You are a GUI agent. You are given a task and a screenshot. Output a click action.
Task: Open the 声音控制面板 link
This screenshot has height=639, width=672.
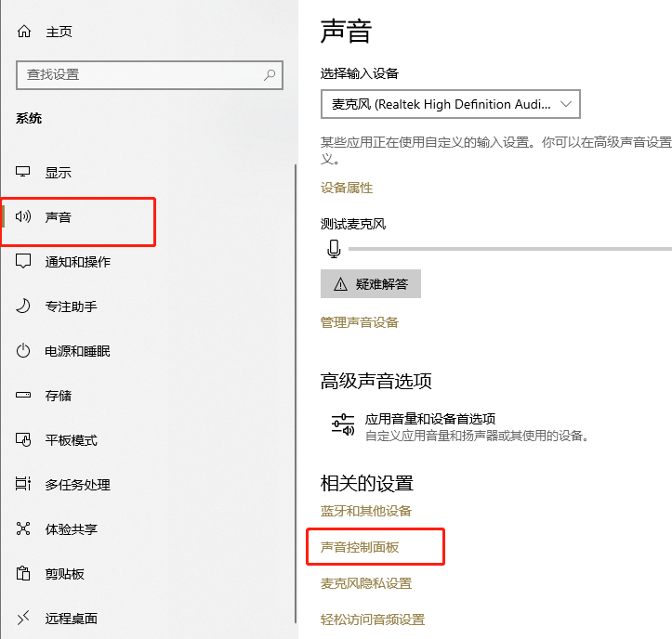coord(360,548)
